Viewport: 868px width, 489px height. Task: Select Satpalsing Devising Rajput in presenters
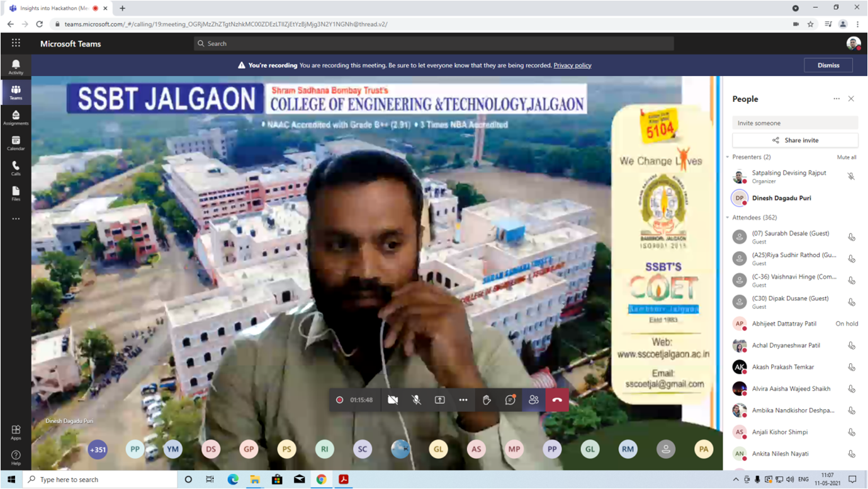point(795,177)
